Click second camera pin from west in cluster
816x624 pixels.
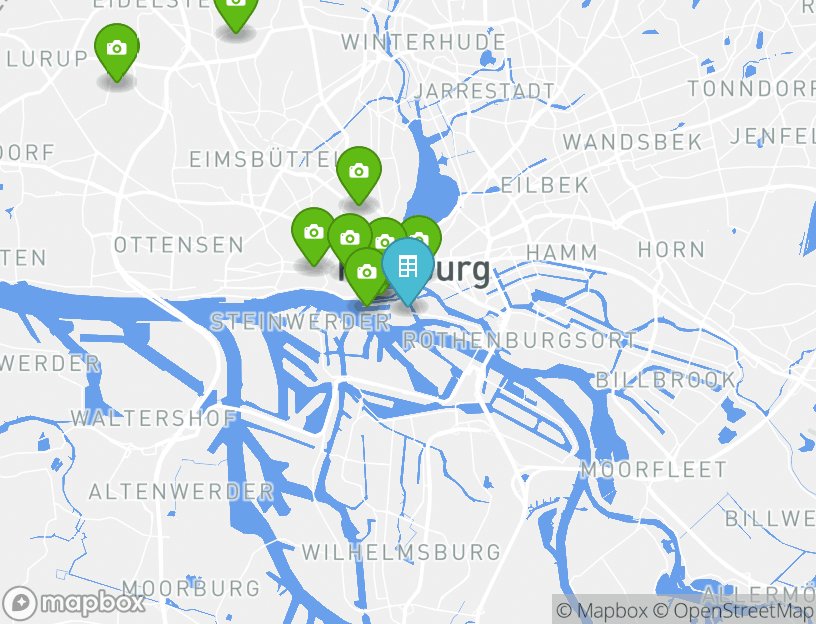pos(349,237)
